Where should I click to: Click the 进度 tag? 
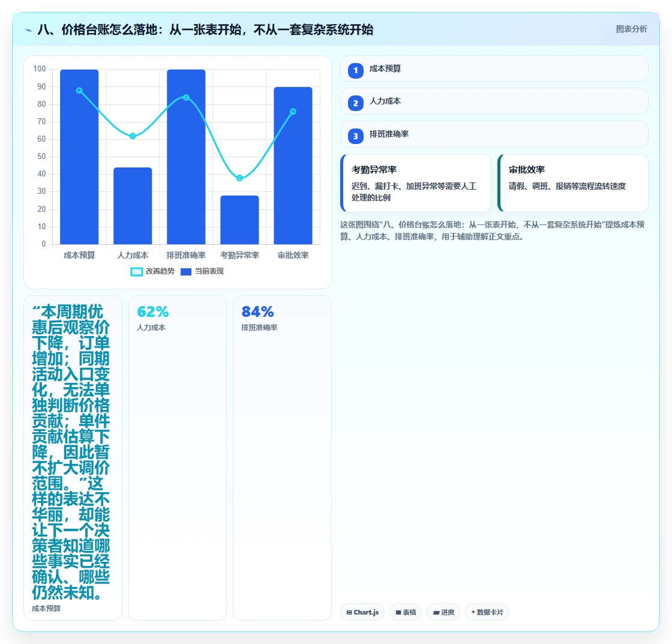[443, 612]
